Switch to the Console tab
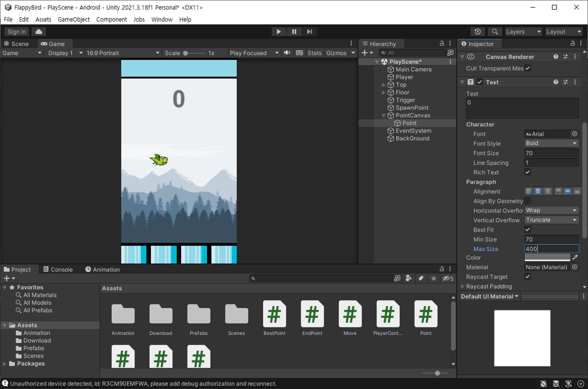Screen dimensions: 588x389 (x=58, y=270)
